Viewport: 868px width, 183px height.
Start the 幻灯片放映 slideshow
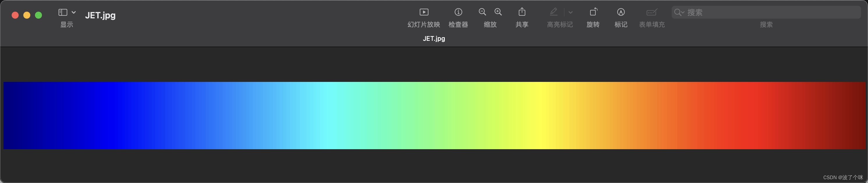(x=423, y=12)
